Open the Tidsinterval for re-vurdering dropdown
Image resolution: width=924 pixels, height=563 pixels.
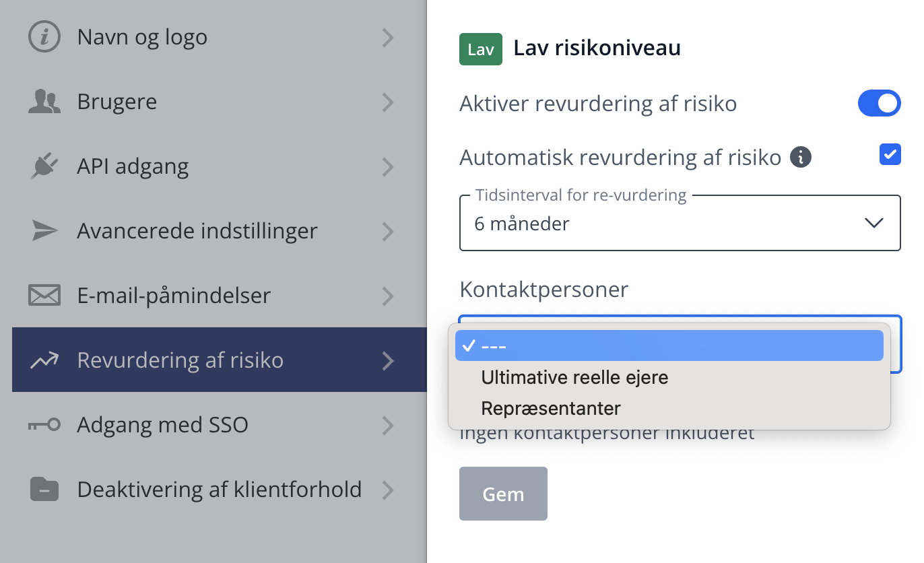[x=680, y=223]
